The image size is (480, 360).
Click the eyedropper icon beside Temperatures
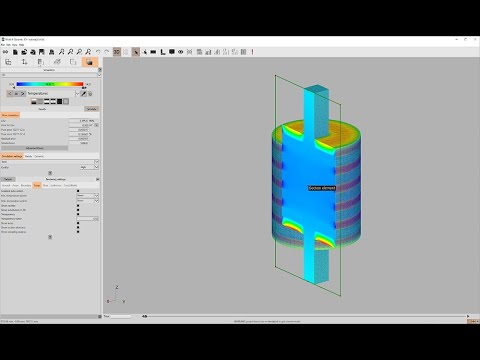click(x=84, y=94)
